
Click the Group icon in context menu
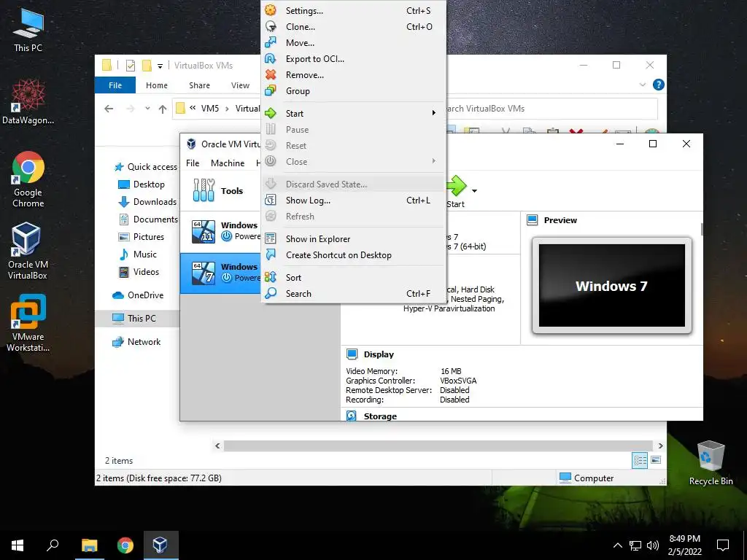click(x=271, y=90)
